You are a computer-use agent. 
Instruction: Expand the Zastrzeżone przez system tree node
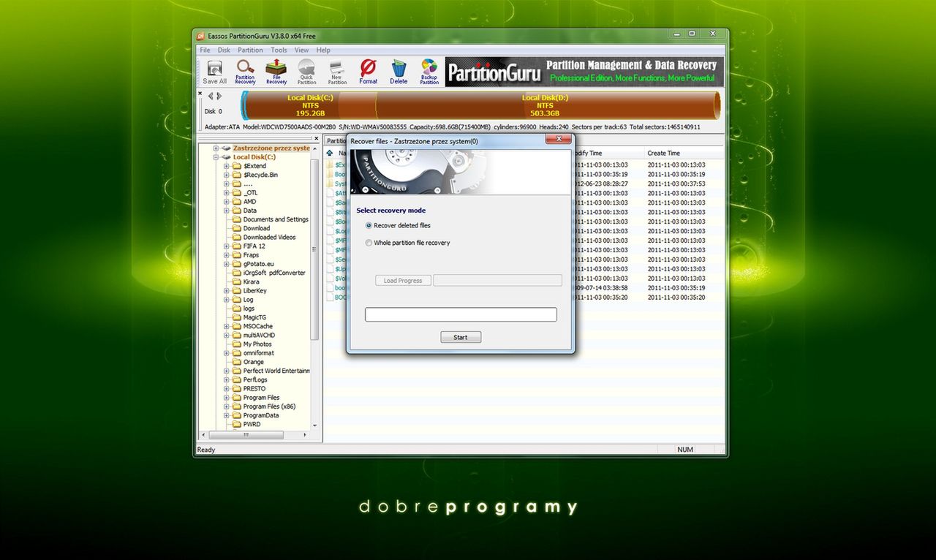(216, 148)
